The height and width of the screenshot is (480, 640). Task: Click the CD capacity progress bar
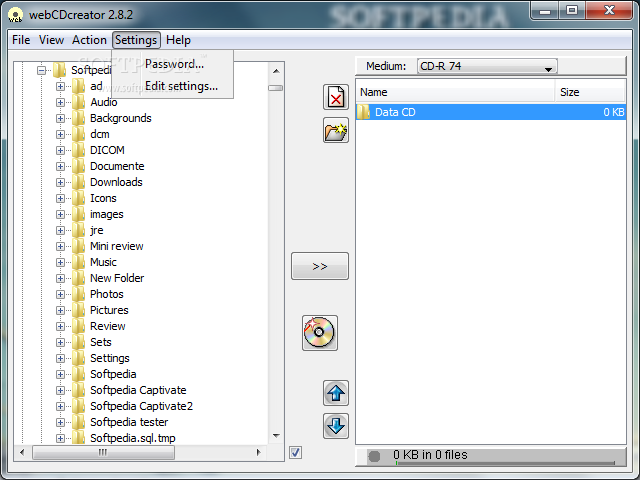(x=505, y=463)
